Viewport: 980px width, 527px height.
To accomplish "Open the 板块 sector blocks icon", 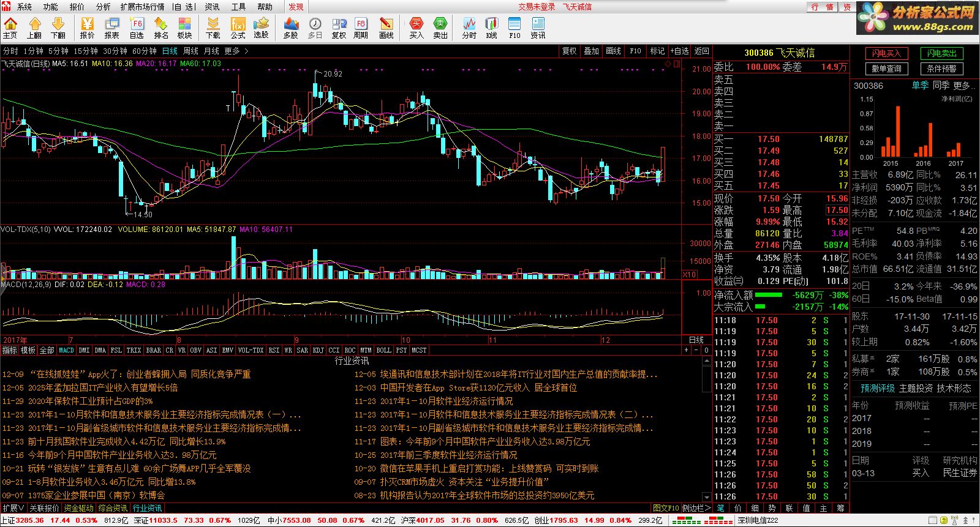I will 185,28.
